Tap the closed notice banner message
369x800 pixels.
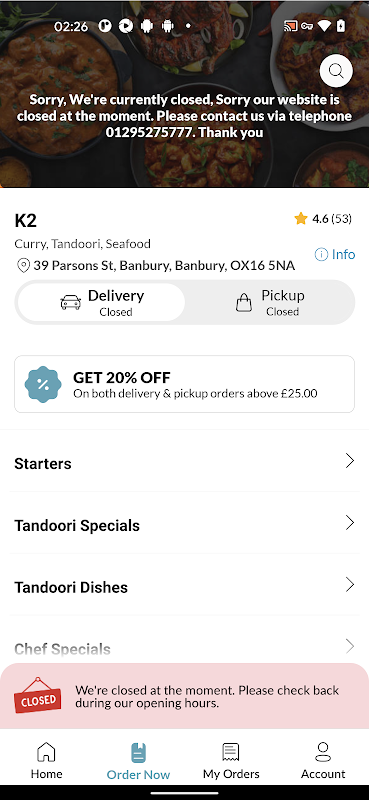[207, 696]
